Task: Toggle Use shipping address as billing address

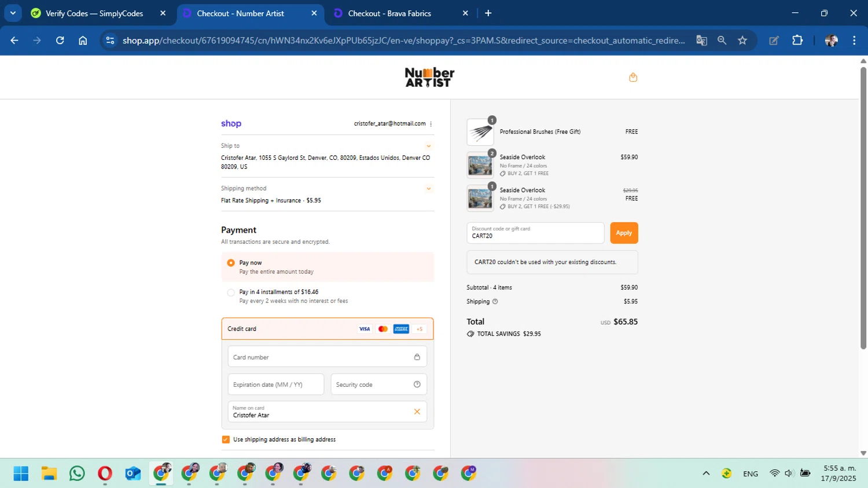Action: (x=226, y=439)
